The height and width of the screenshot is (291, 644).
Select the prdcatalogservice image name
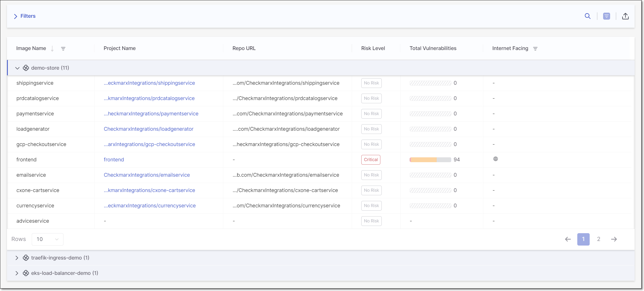pos(37,98)
